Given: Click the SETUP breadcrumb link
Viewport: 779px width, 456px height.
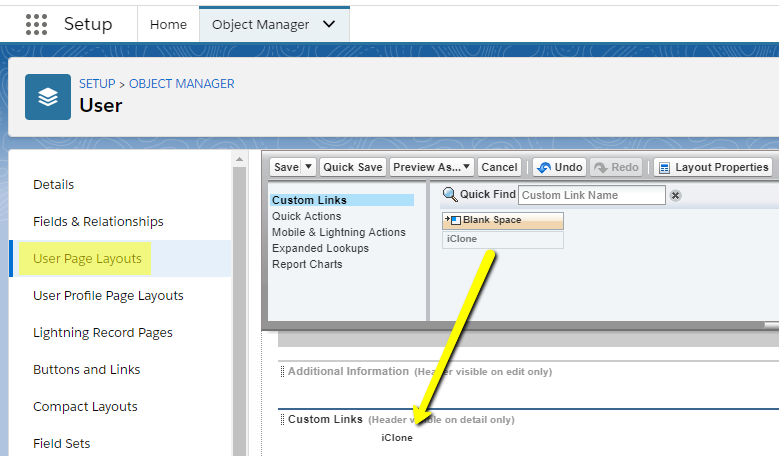Looking at the screenshot, I should [x=97, y=83].
